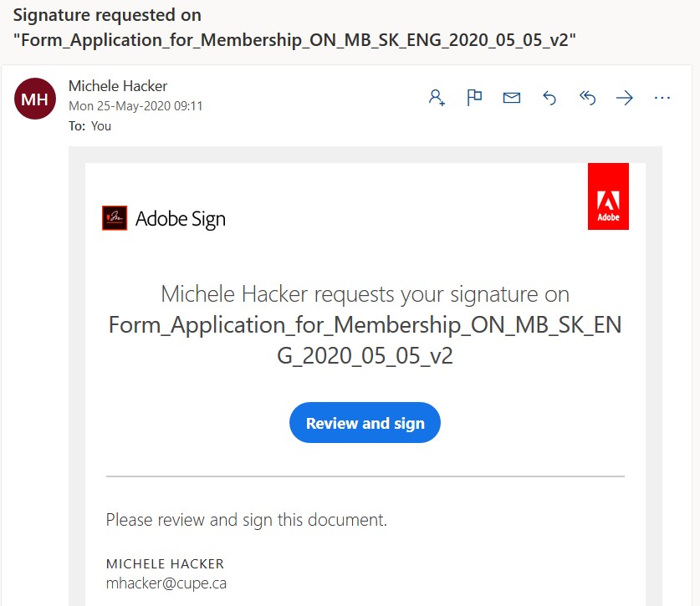The height and width of the screenshot is (606, 700).
Task: Open the mhacker@cupe.ca email link
Action: click(166, 583)
